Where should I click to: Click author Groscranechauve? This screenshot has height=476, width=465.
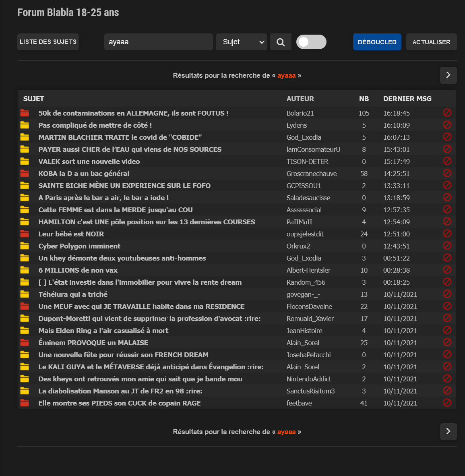click(312, 174)
